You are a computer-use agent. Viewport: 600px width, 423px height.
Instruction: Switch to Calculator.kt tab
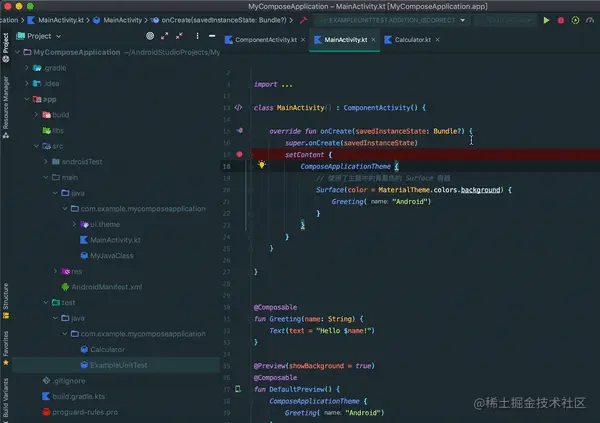click(x=412, y=40)
